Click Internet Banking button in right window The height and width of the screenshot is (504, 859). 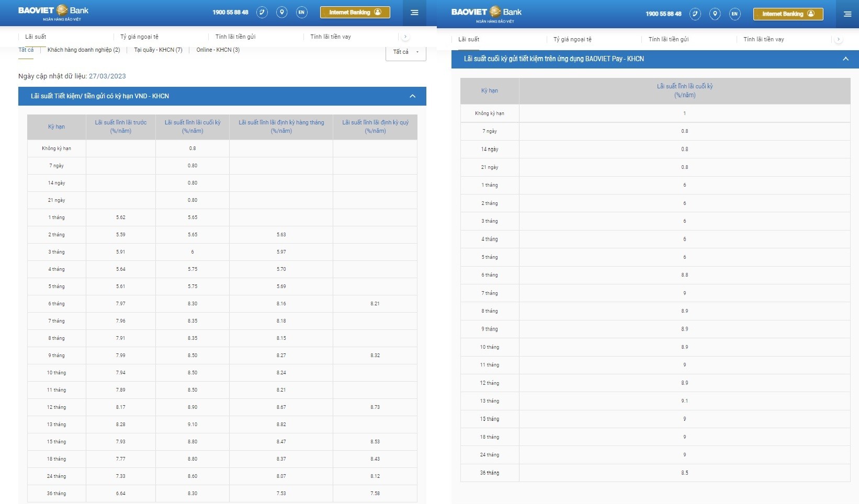pyautogui.click(x=788, y=14)
